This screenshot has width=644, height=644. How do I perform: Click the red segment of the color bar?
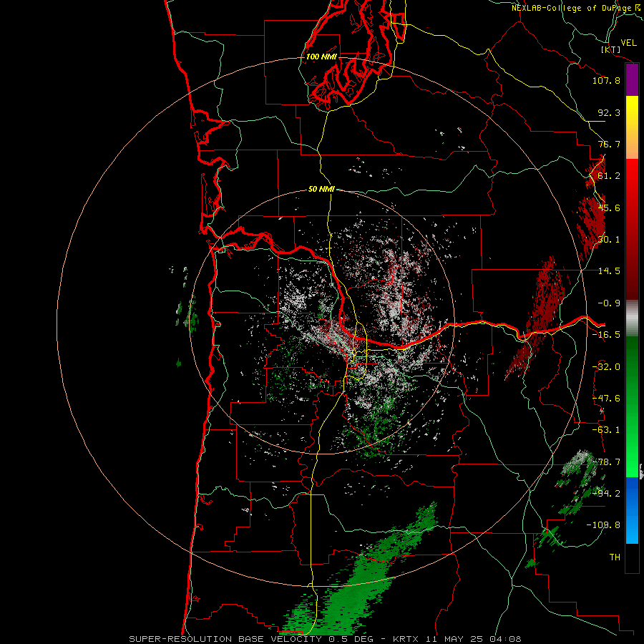click(632, 229)
